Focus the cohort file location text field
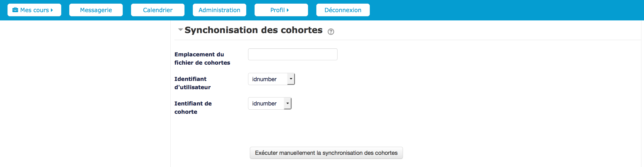The width and height of the screenshot is (644, 167). coord(293,54)
